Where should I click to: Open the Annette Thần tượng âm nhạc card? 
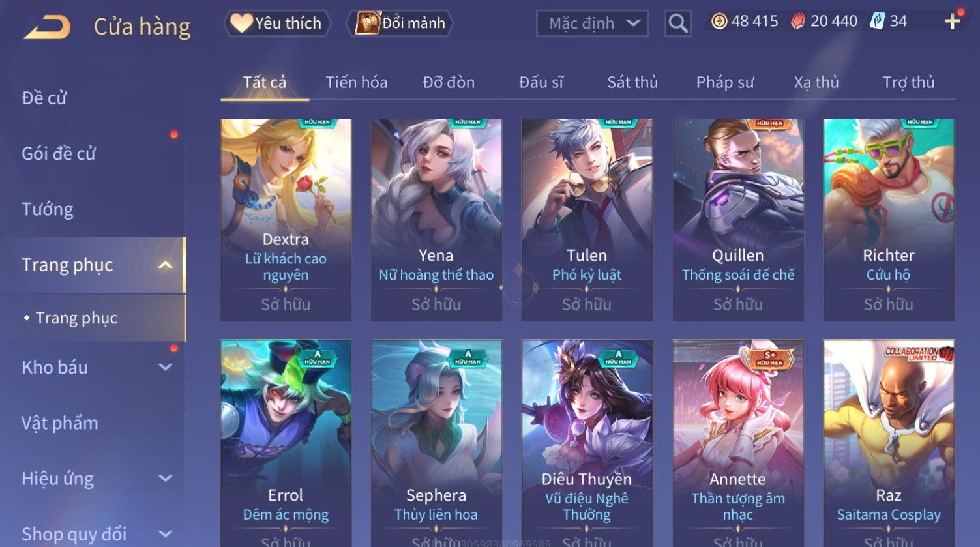coord(738,443)
